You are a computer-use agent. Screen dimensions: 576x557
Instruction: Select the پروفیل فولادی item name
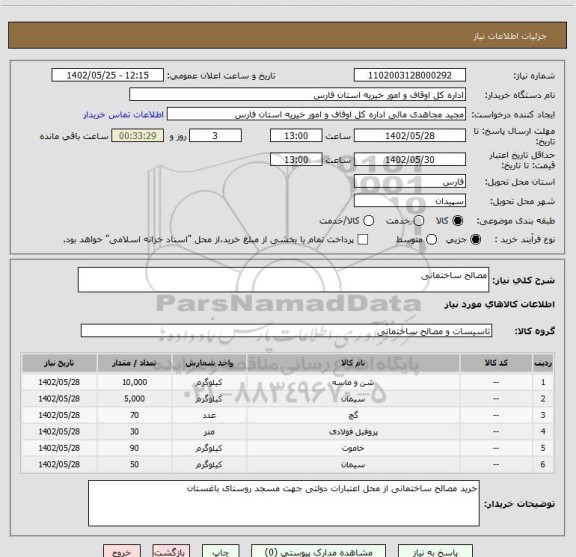pos(353,432)
